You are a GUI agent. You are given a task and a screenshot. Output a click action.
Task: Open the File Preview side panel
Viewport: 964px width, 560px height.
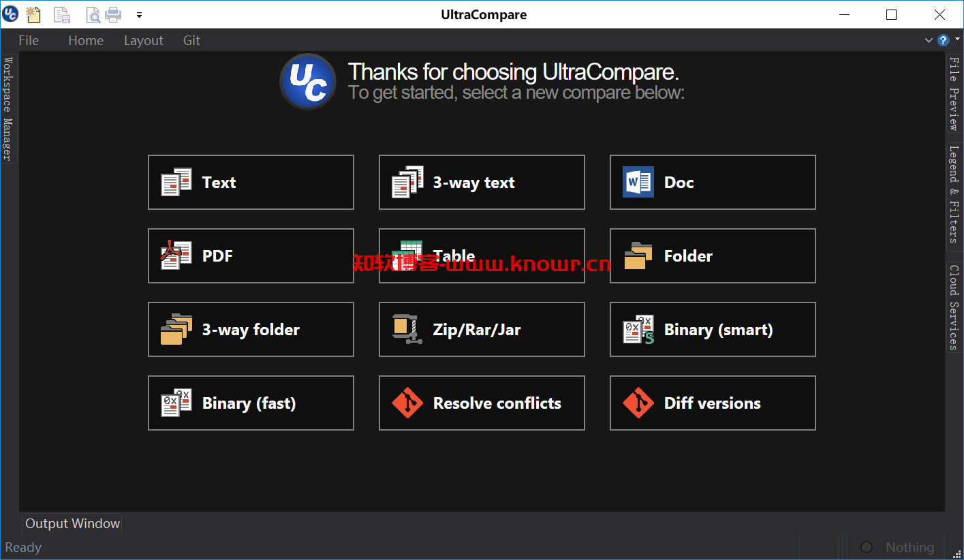954,93
